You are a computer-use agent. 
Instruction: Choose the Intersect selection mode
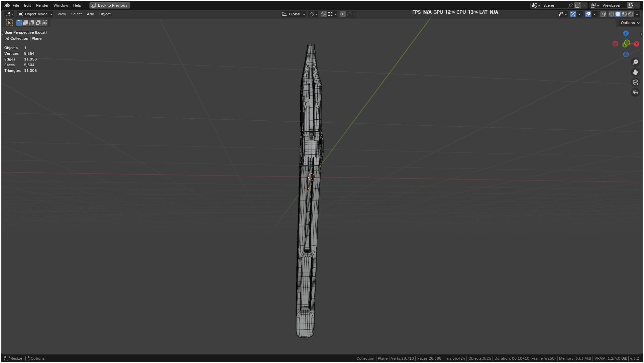pyautogui.click(x=44, y=23)
